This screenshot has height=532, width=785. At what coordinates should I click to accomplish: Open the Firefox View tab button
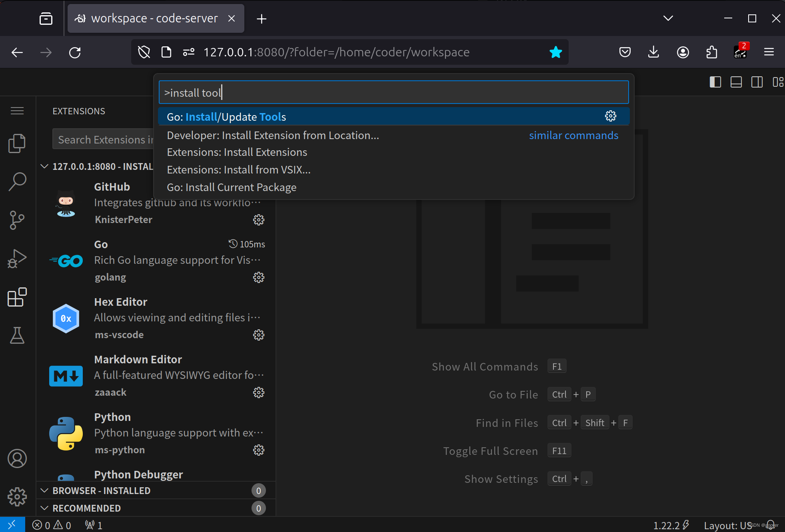(46, 18)
